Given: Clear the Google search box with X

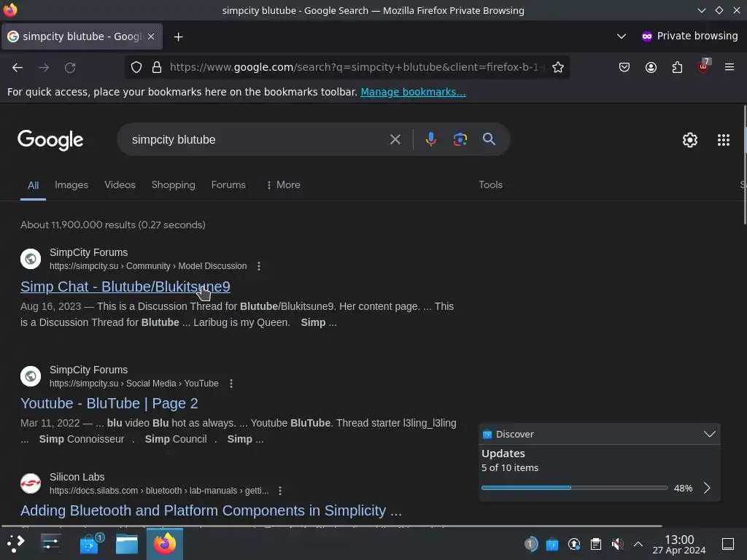Looking at the screenshot, I should coord(395,139).
